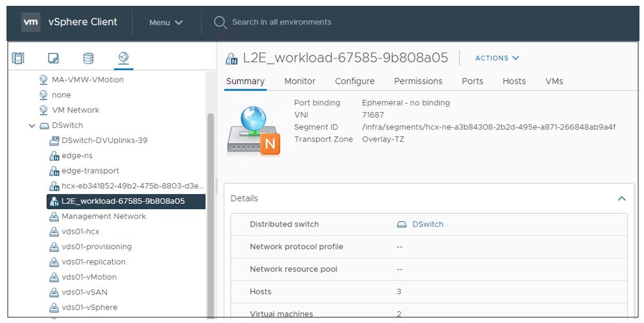Open the DSwitch distributed switch link
644x323 pixels.
428,225
